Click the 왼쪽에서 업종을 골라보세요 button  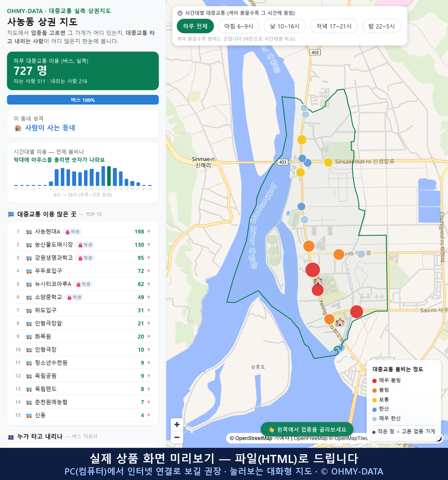tap(307, 429)
